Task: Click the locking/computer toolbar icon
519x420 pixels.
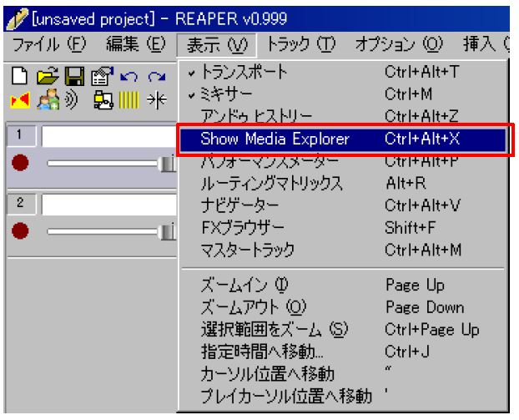Action: click(x=103, y=99)
